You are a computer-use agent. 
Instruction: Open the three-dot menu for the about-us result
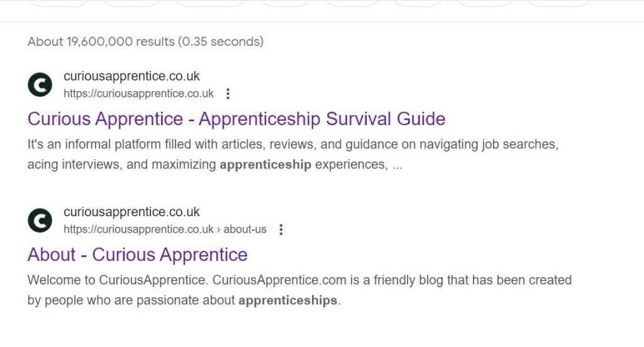pos(280,229)
